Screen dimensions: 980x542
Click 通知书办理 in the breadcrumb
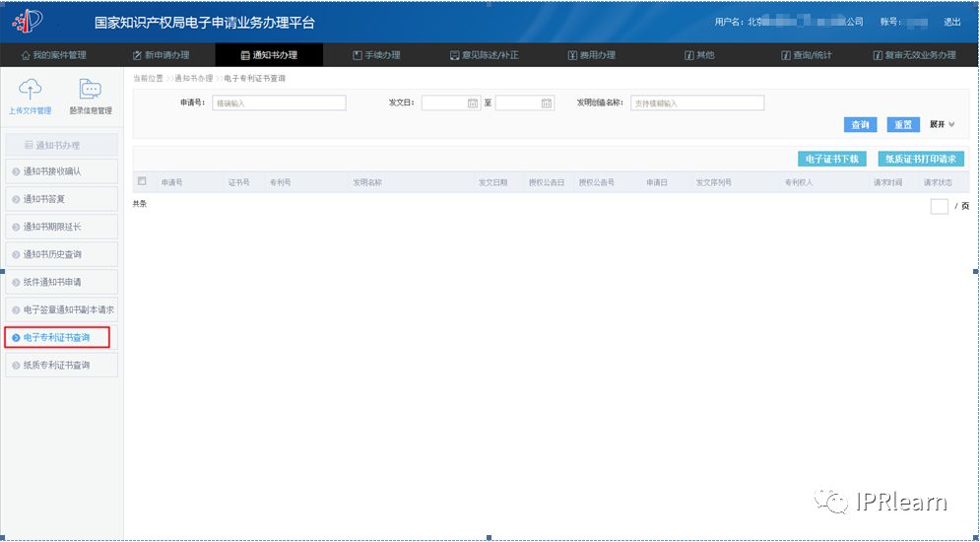pos(194,79)
